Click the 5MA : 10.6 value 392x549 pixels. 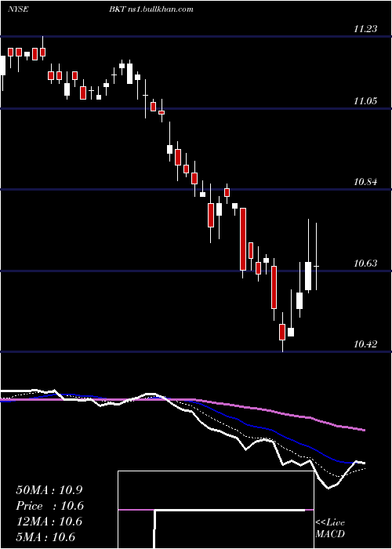tap(45, 537)
